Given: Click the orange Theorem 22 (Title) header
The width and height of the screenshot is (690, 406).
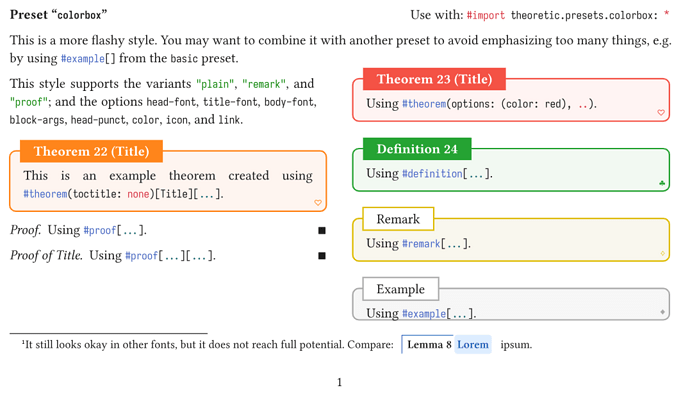Looking at the screenshot, I should pos(91,152).
